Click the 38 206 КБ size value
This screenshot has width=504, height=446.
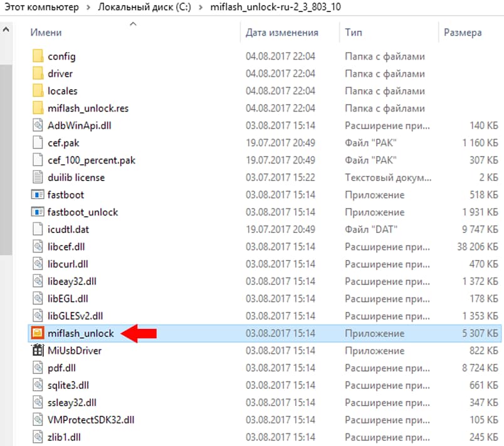(x=478, y=247)
